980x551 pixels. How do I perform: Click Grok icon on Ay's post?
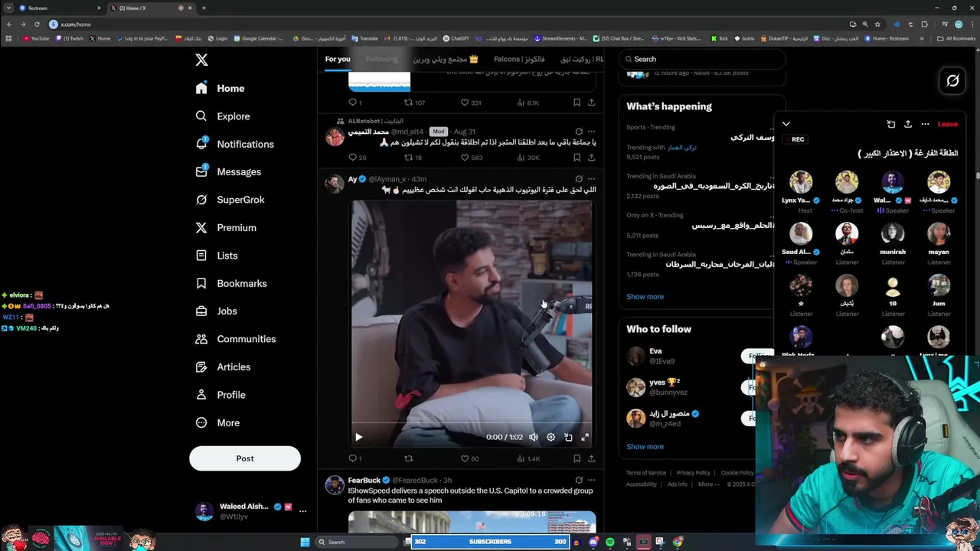(x=579, y=179)
